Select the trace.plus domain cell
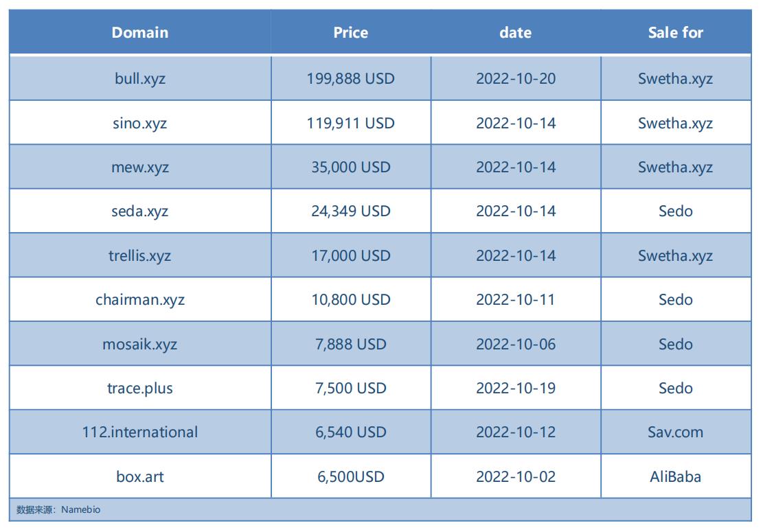The width and height of the screenshot is (763, 532). (140, 388)
